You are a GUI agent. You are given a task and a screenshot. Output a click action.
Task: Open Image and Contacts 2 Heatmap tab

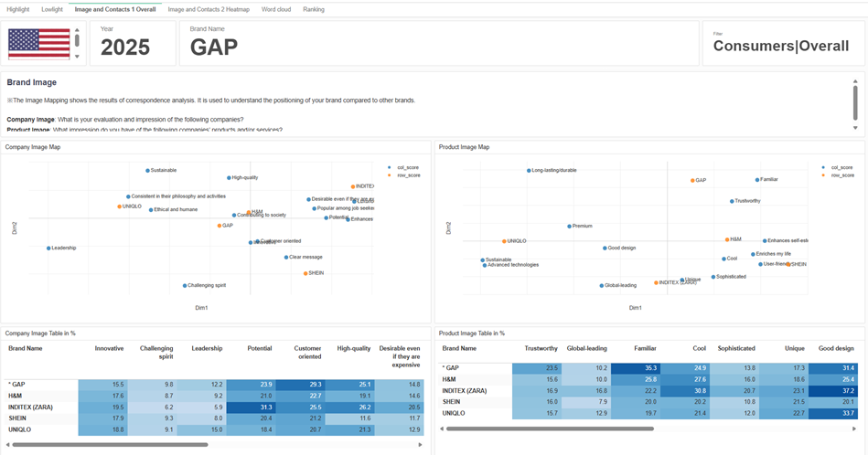pos(208,9)
